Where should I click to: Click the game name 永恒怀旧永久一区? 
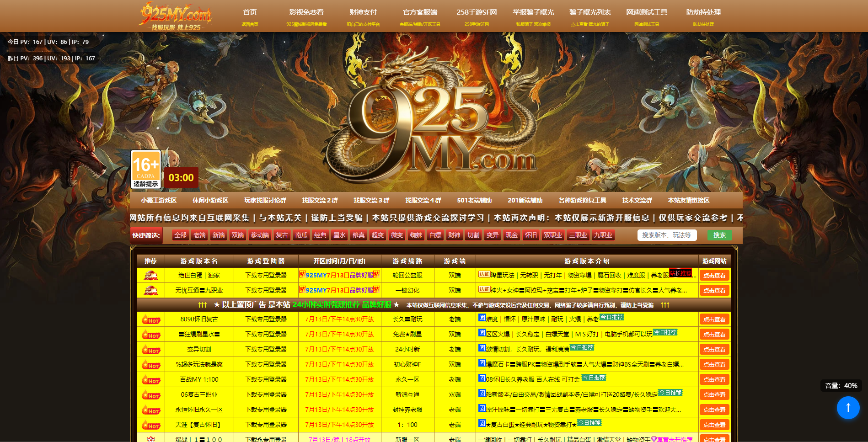[199, 410]
